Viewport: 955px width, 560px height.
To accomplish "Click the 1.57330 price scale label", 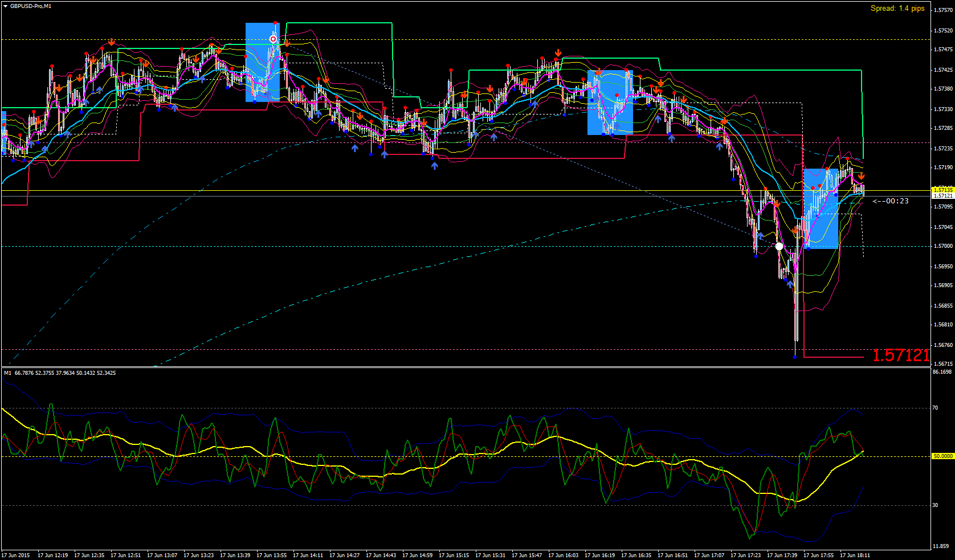I will (x=944, y=109).
